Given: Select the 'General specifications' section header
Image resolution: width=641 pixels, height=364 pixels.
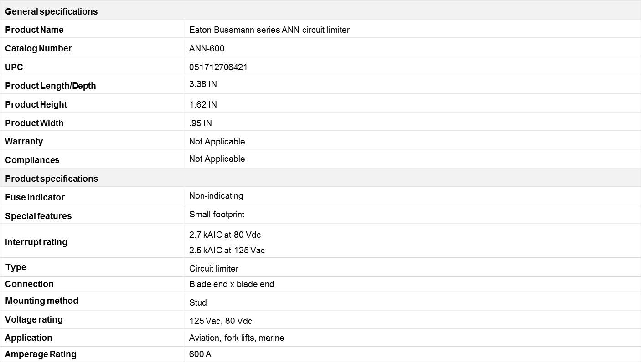Looking at the screenshot, I should point(51,11).
